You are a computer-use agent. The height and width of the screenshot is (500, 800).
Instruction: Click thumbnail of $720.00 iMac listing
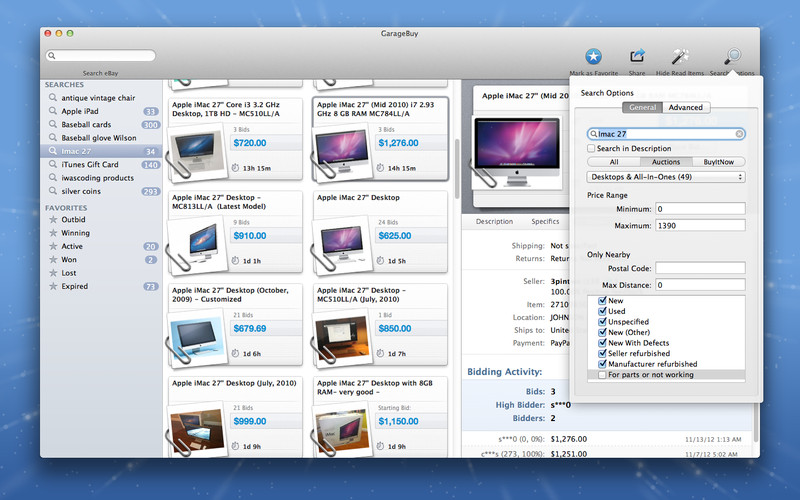tap(195, 151)
